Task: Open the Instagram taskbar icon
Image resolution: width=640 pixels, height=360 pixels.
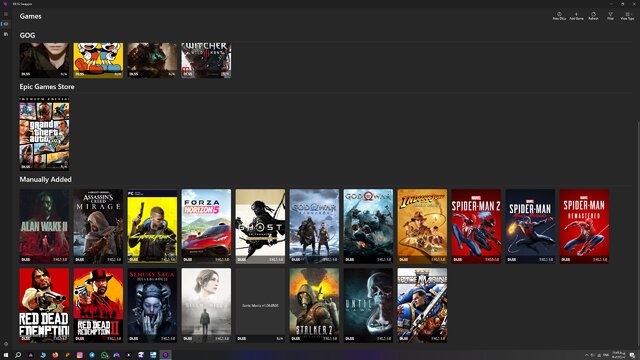Action: [x=80, y=355]
